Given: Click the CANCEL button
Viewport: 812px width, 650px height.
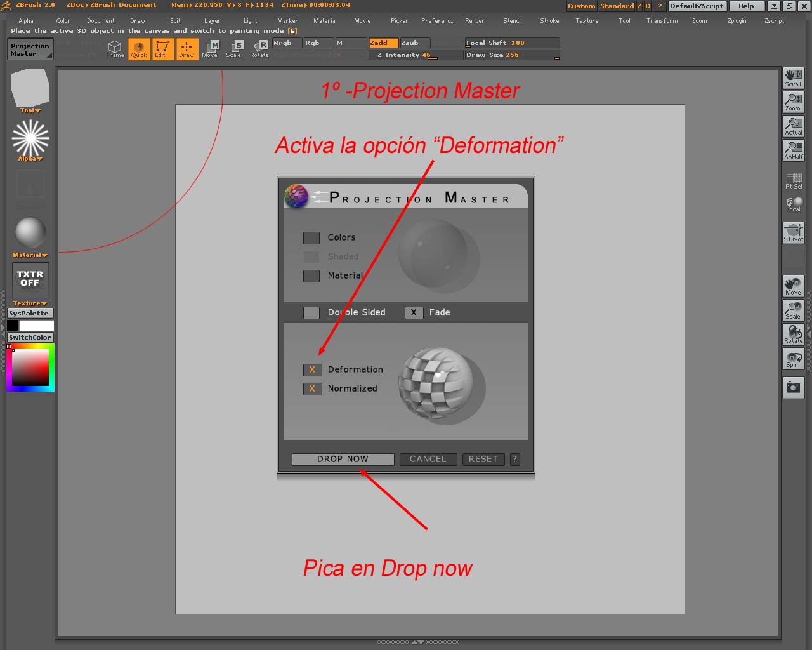Looking at the screenshot, I should 428,459.
